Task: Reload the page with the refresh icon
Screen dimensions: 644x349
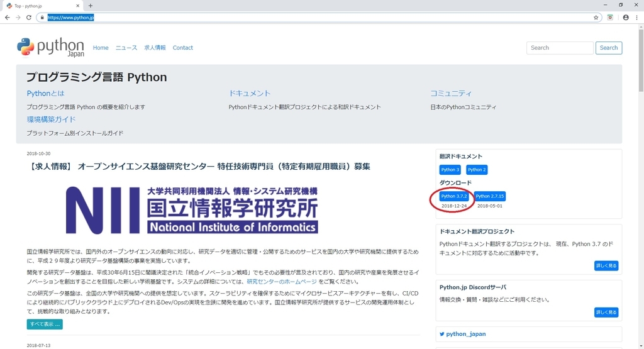Action: click(x=29, y=18)
